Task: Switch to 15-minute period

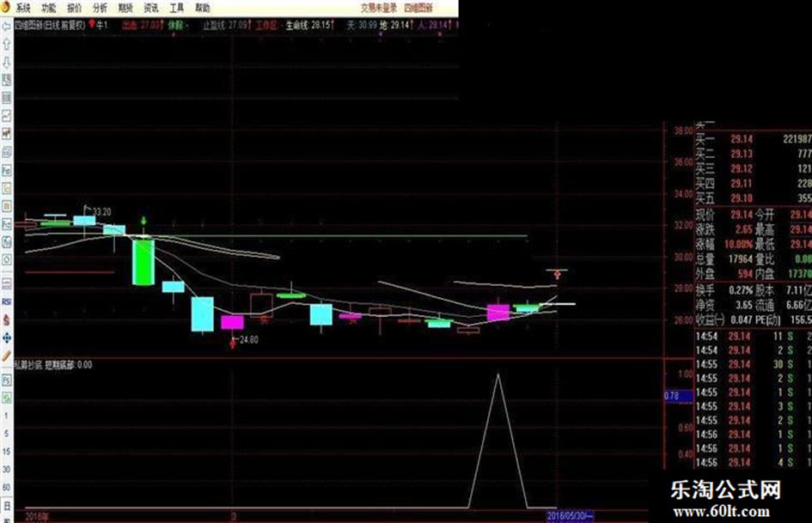Action: pos(6,452)
